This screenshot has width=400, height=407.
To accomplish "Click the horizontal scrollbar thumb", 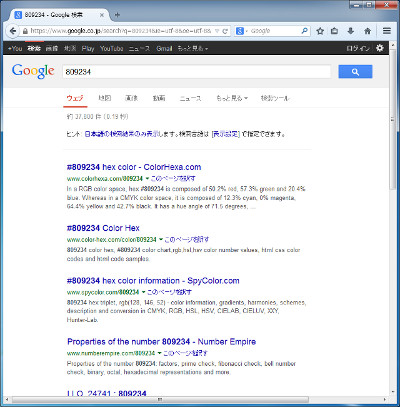I will click(160, 399).
